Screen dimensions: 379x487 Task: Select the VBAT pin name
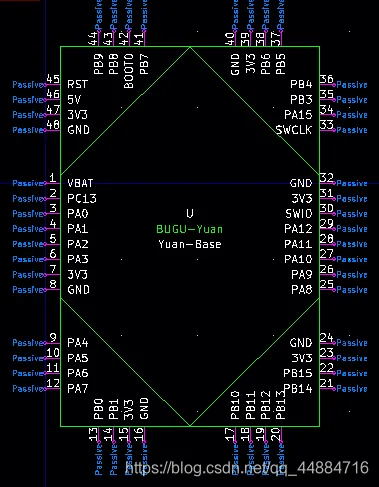click(80, 183)
